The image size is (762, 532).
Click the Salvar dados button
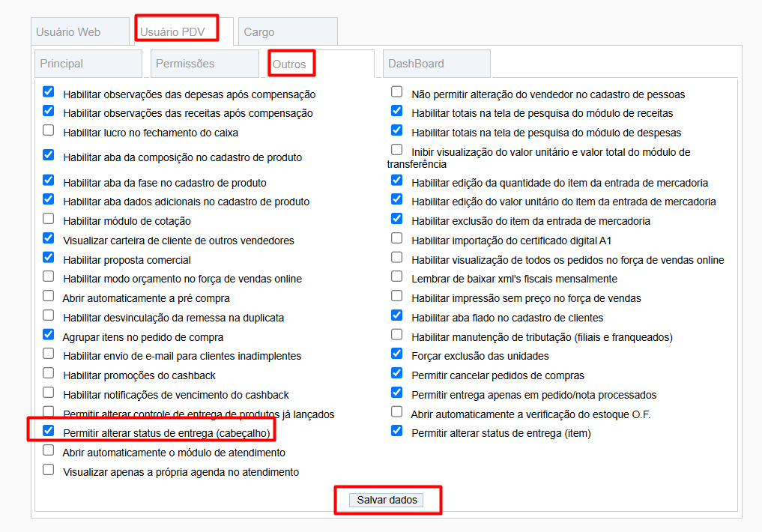pyautogui.click(x=387, y=500)
